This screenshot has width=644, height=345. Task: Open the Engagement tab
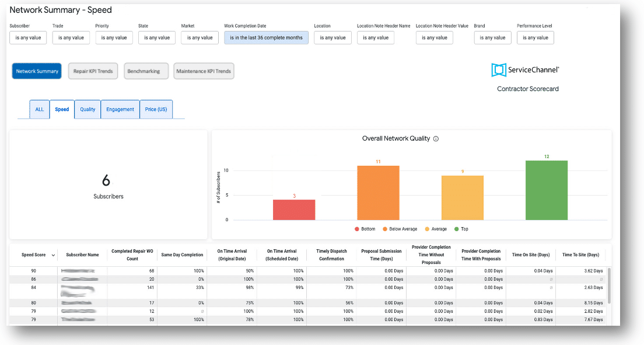(120, 109)
